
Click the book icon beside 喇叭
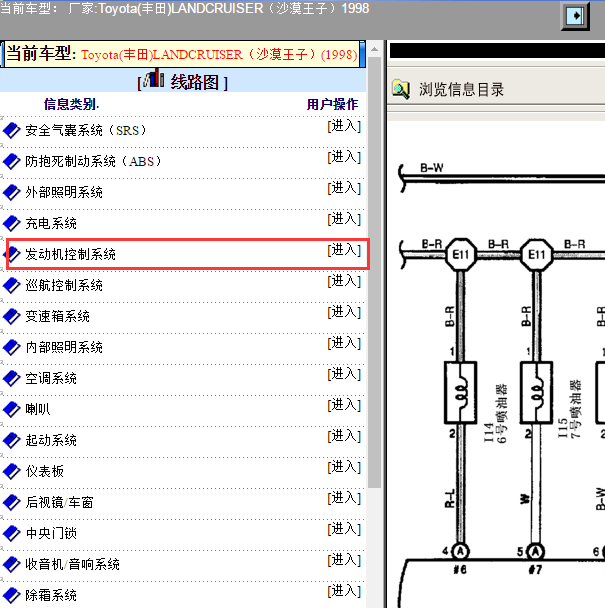coord(12,409)
